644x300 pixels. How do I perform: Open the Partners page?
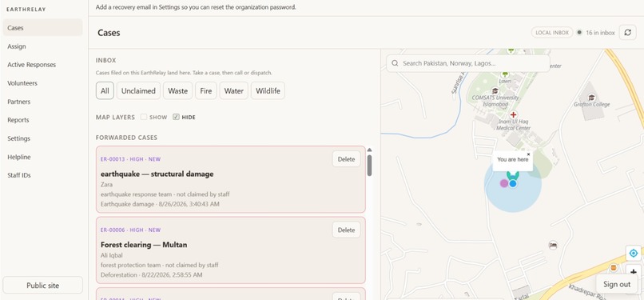pos(42,102)
